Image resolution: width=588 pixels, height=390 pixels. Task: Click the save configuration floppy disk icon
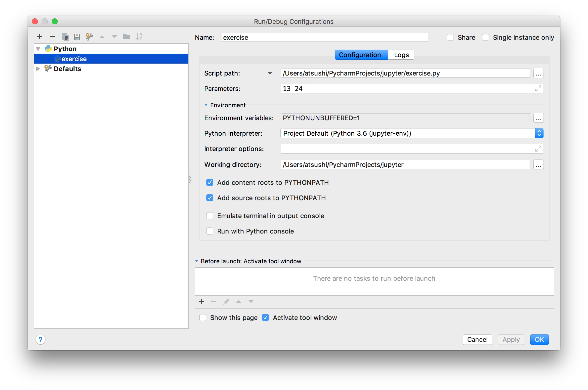click(x=77, y=37)
